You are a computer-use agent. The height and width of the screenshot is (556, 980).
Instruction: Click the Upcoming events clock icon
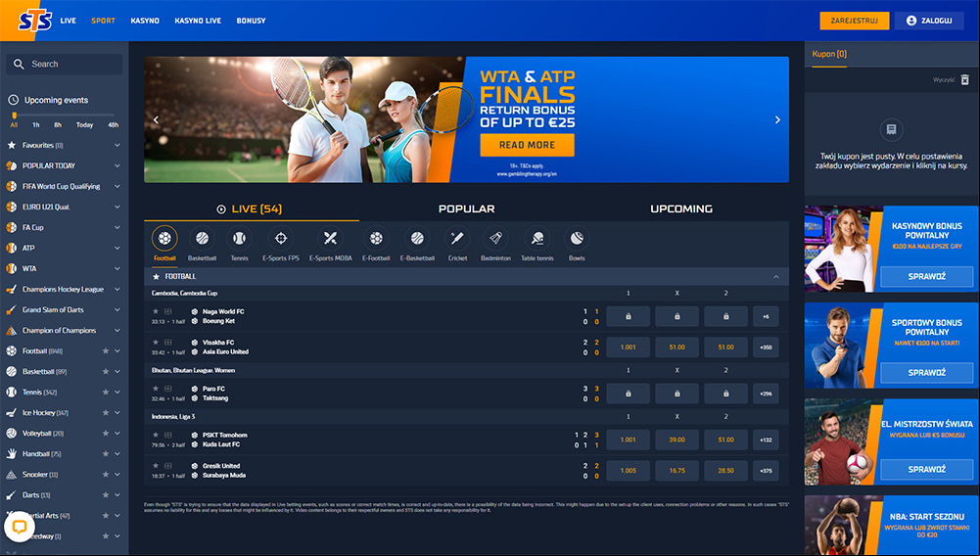pos(13,100)
